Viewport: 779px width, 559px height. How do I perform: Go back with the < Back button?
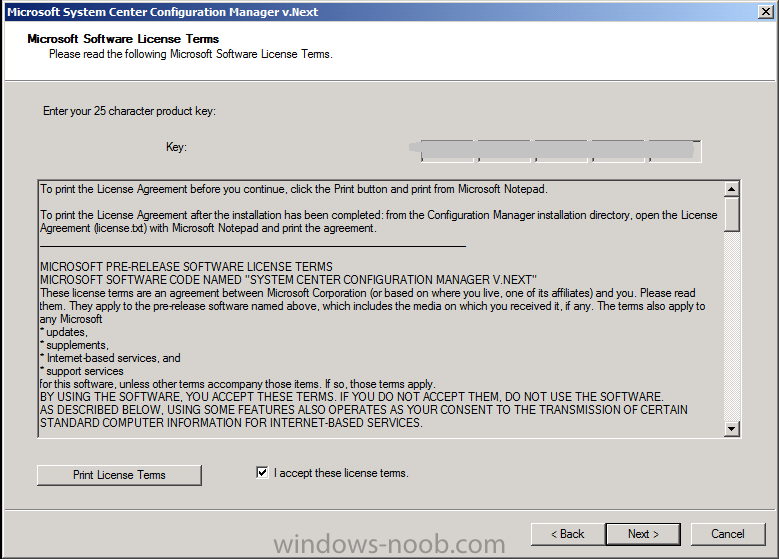568,534
